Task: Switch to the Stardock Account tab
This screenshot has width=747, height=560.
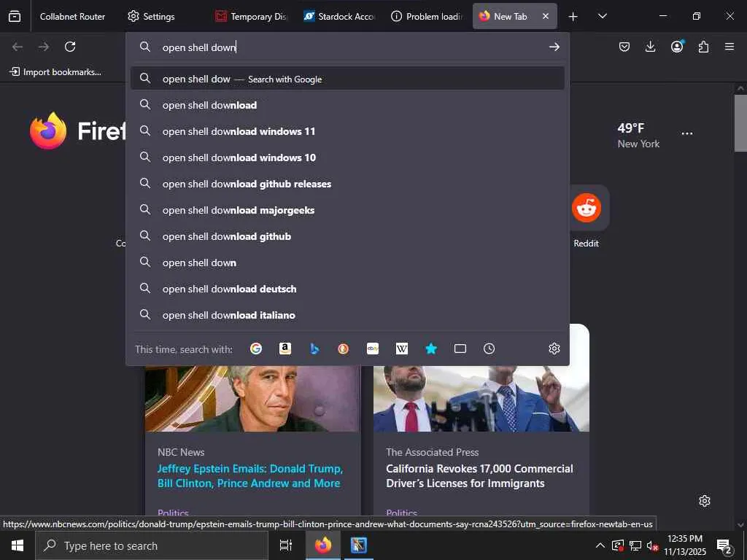Action: coord(339,16)
